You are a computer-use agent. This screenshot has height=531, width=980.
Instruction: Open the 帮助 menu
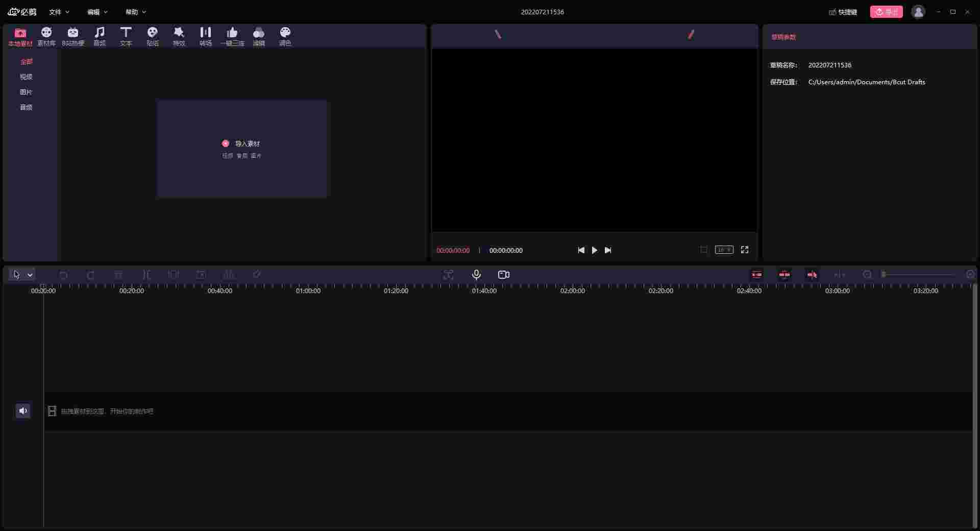[x=136, y=12]
